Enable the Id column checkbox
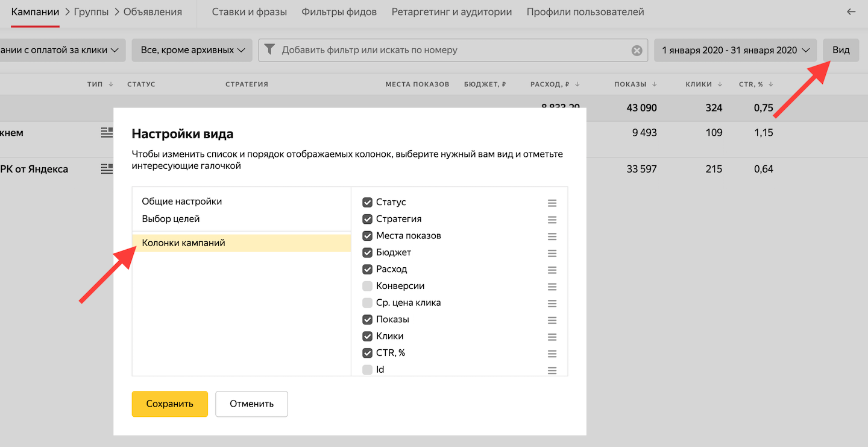 [367, 370]
